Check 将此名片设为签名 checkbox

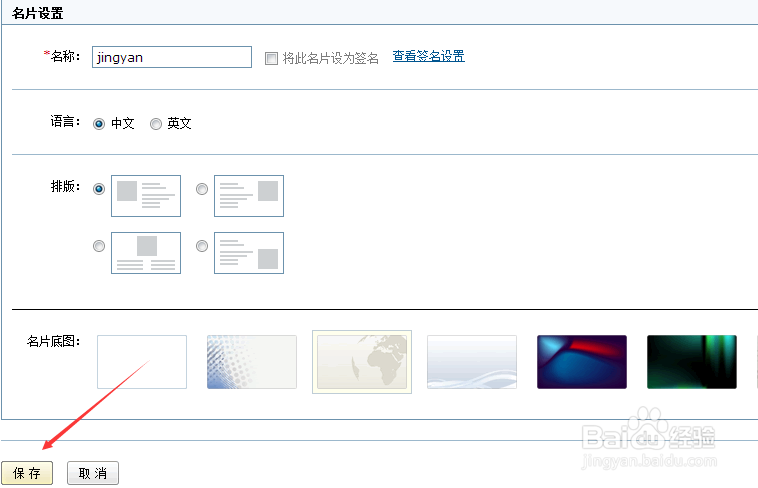271,59
